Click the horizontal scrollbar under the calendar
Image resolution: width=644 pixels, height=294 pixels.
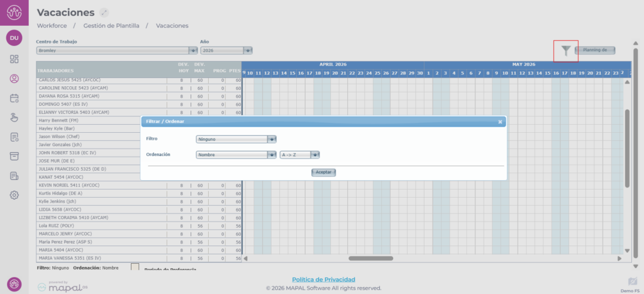[x=370, y=258]
